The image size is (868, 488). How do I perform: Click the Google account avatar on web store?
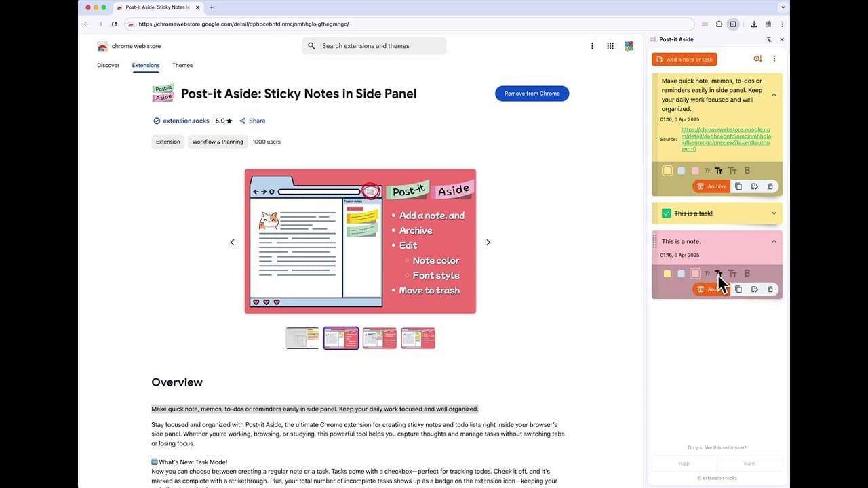(x=629, y=46)
